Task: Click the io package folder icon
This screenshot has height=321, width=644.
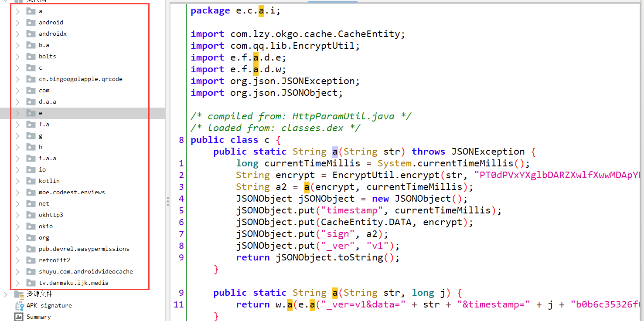Action: click(x=31, y=169)
